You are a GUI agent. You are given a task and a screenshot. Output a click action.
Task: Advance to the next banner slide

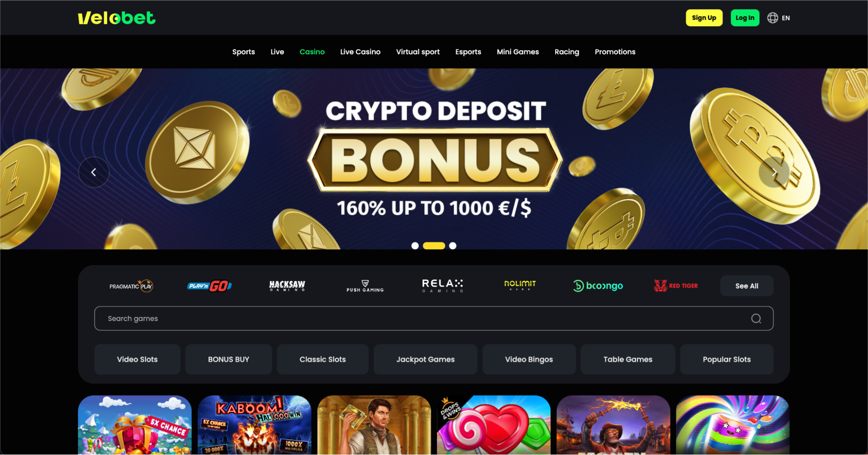tap(774, 172)
